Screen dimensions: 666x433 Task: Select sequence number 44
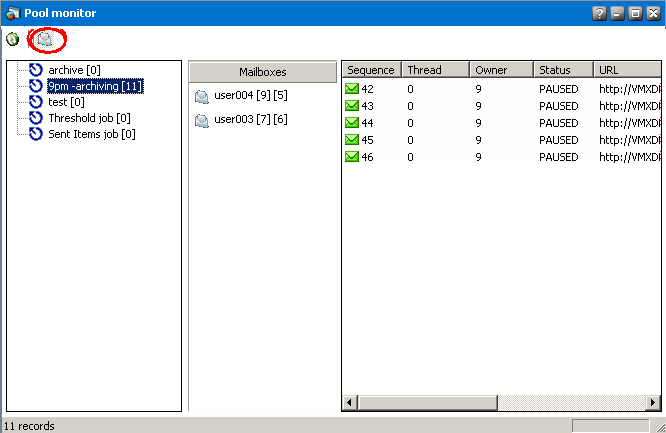[x=367, y=123]
